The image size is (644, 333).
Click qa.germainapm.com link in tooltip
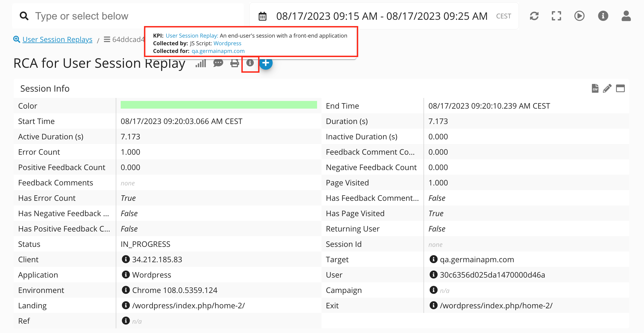pos(218,51)
